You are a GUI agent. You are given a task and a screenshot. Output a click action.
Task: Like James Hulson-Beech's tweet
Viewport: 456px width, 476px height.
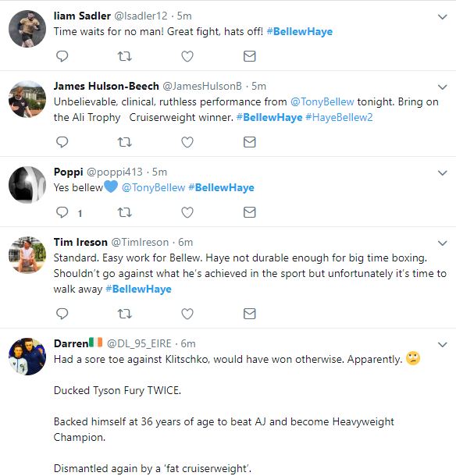pyautogui.click(x=187, y=142)
